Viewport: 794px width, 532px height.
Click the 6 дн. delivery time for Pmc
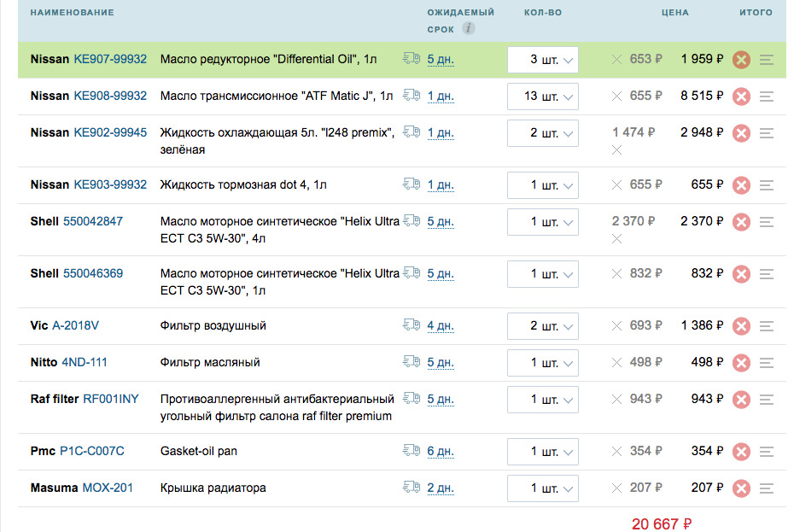[441, 452]
